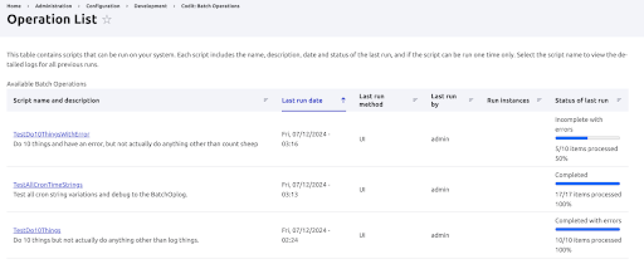
Task: Sort by Status of last run header
Action: [x=582, y=101]
